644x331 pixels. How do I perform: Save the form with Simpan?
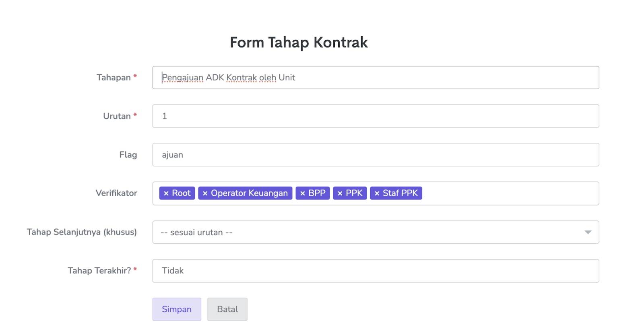pos(177,309)
